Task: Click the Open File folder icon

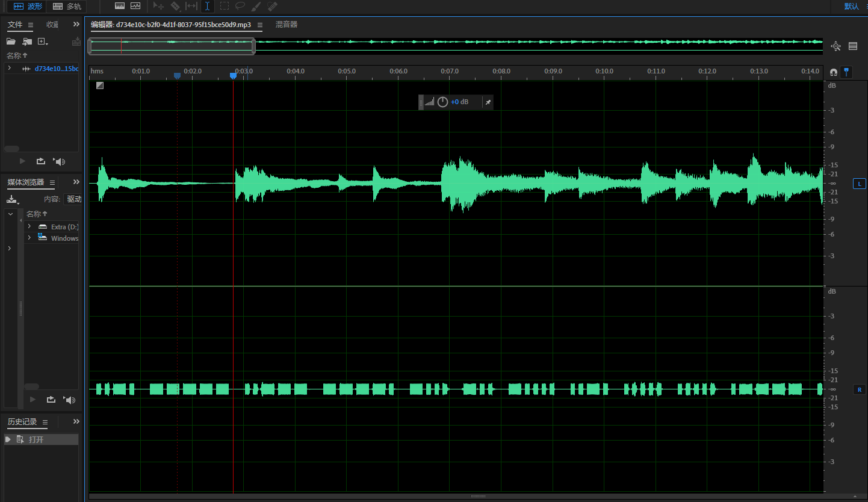Action: [11, 42]
